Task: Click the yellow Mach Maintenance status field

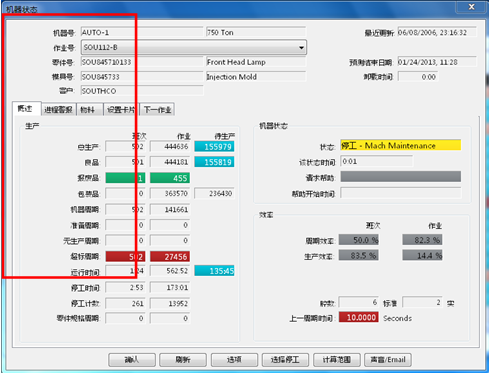Action: (400, 145)
